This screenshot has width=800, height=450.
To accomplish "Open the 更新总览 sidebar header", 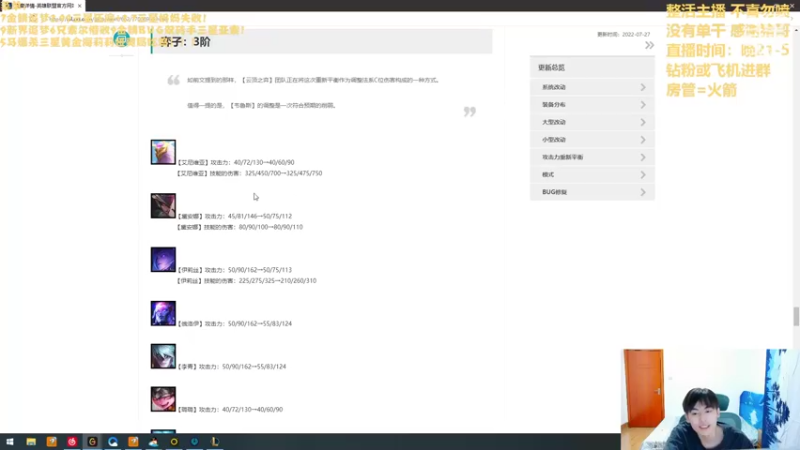I will point(592,67).
